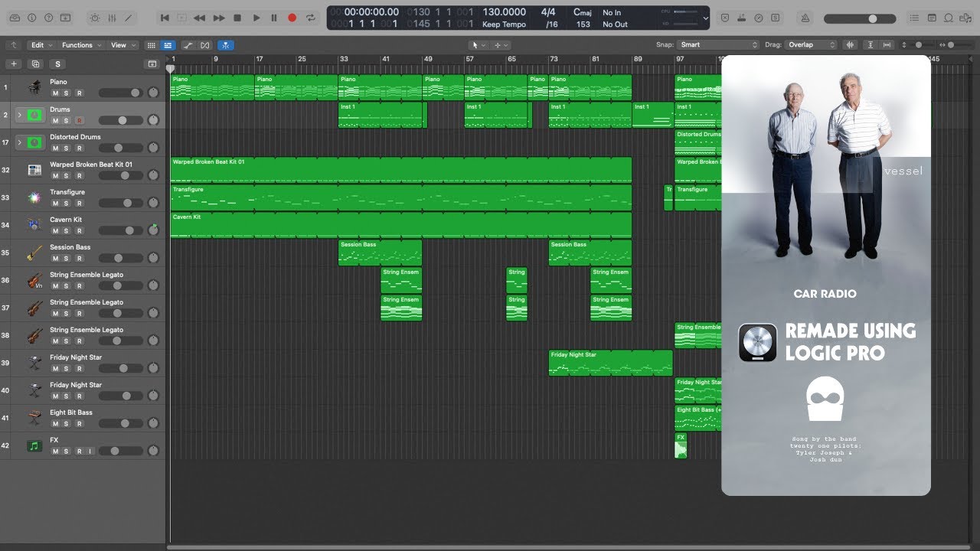
Task: Start recording with the red Record button
Action: point(292,17)
